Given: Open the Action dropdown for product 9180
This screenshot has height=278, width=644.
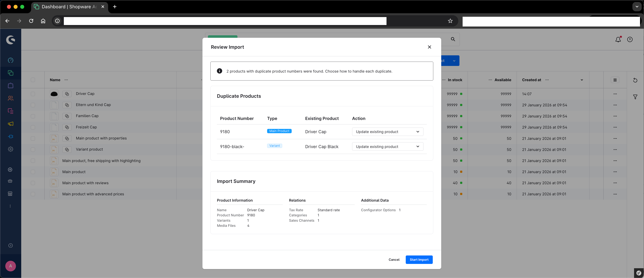Looking at the screenshot, I should [387, 132].
